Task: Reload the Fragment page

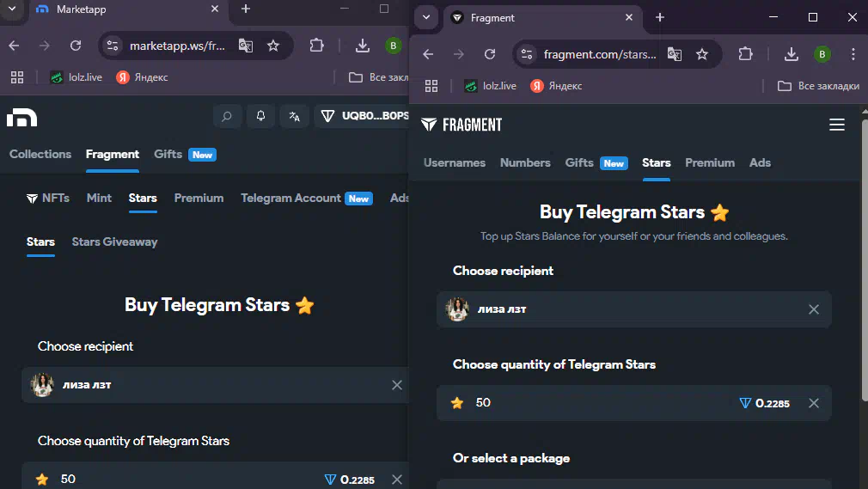Action: 490,54
